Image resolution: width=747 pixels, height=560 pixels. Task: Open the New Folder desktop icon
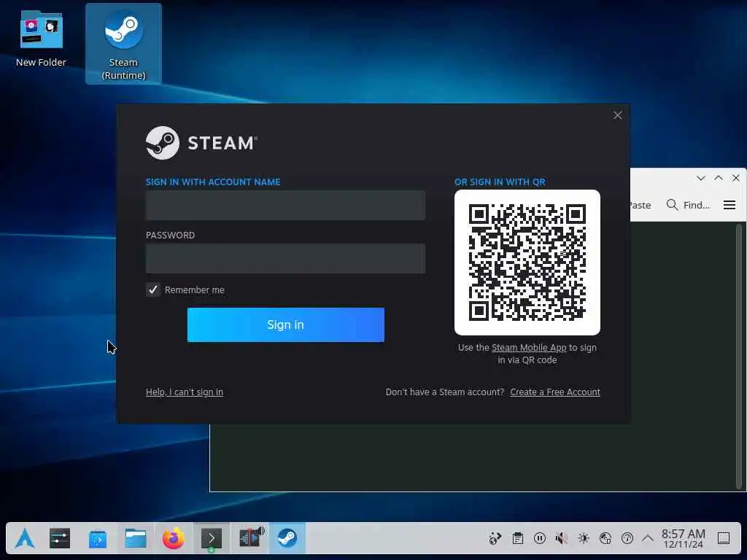coord(41,39)
